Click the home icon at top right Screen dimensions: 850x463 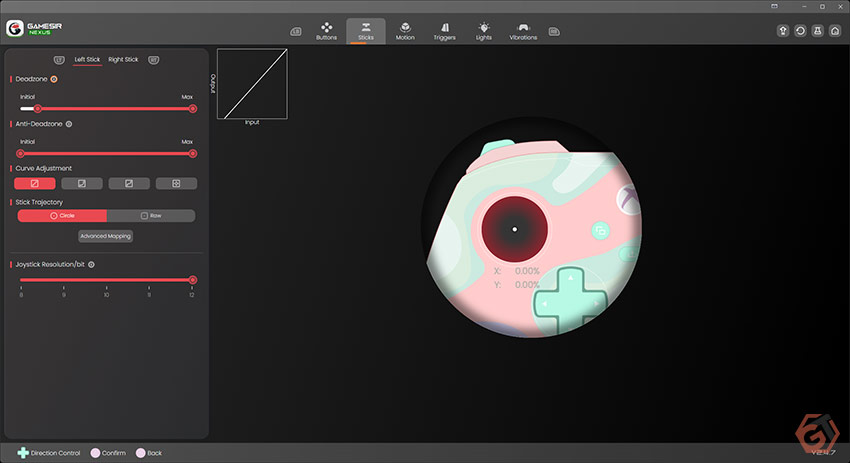pos(835,31)
